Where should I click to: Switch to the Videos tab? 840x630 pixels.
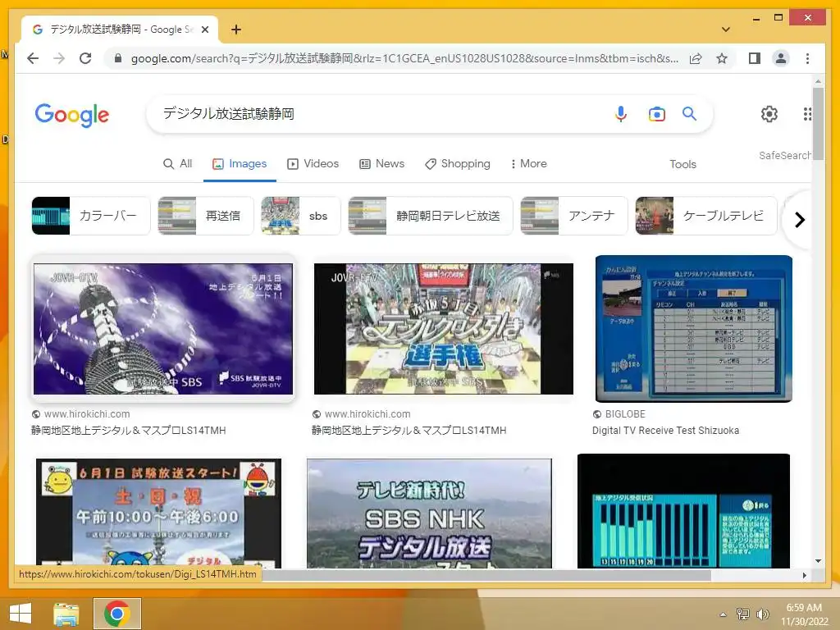click(313, 164)
